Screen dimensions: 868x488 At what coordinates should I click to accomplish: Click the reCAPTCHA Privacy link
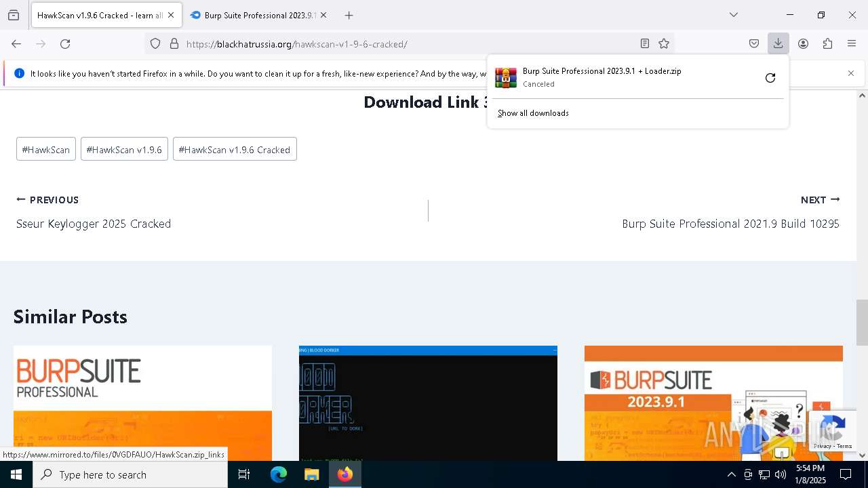823,446
